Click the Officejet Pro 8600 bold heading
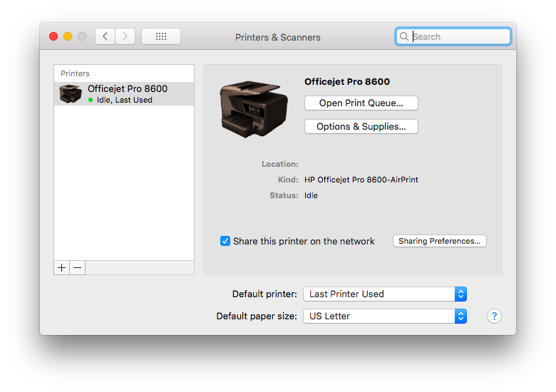 click(347, 81)
